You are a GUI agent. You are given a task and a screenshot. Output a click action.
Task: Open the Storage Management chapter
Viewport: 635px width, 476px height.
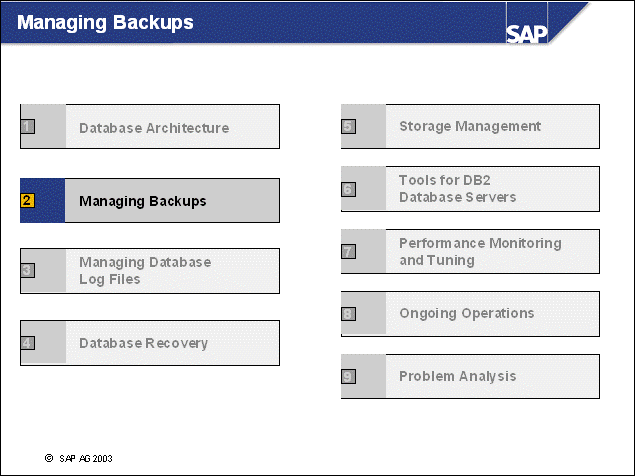tap(470, 126)
